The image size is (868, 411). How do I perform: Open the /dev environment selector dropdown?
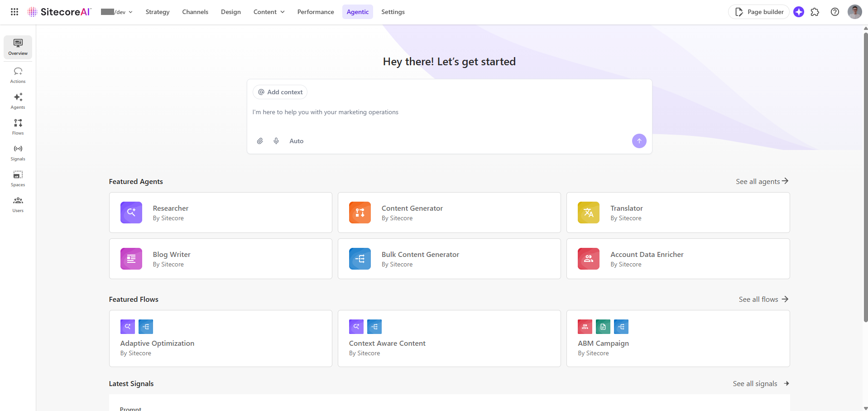tap(116, 12)
